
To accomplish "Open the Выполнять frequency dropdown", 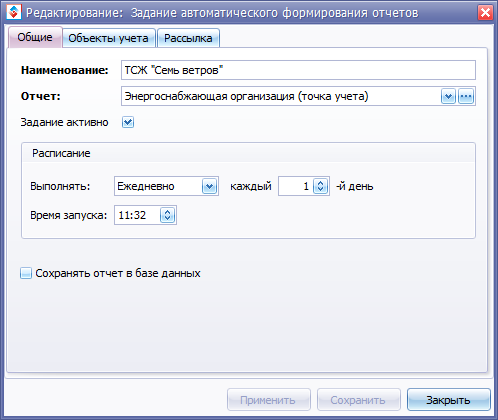I will (x=209, y=186).
